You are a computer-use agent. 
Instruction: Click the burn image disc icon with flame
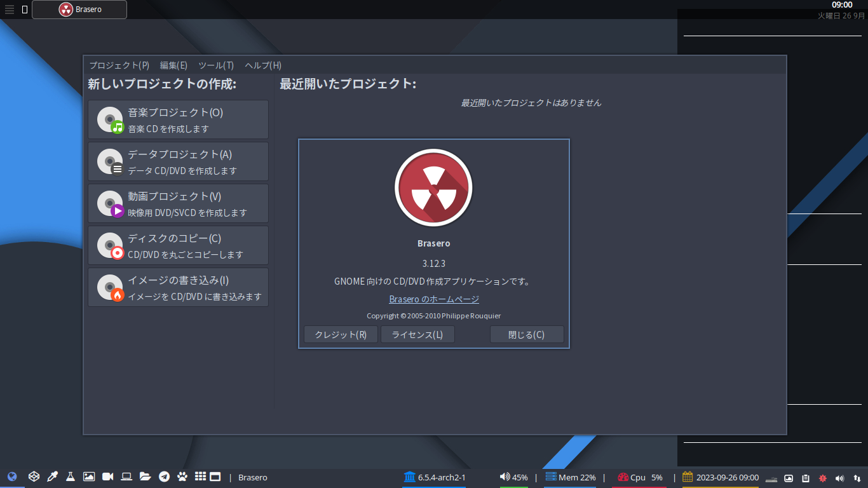pos(110,287)
